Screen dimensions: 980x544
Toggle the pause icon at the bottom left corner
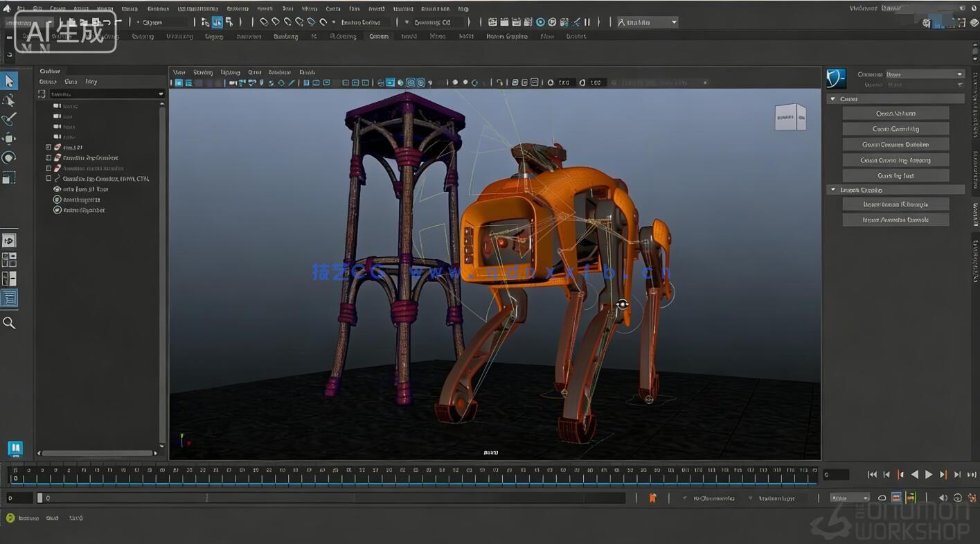(15, 448)
